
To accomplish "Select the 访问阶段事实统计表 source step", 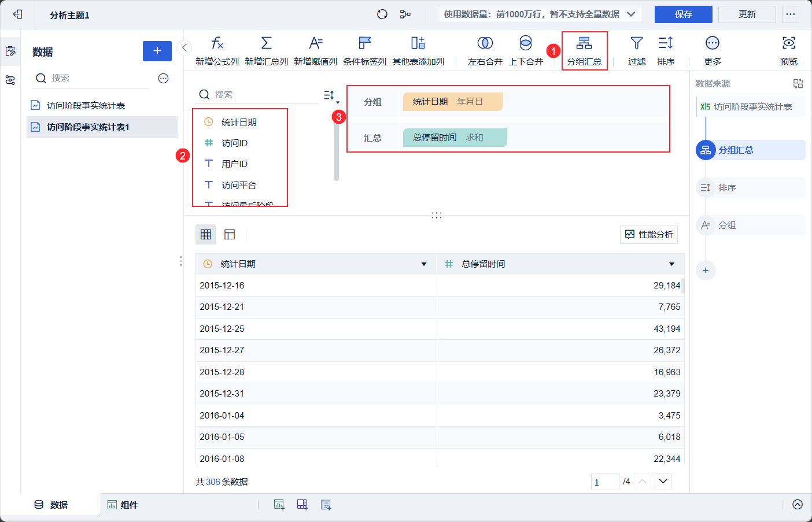I will coord(751,107).
